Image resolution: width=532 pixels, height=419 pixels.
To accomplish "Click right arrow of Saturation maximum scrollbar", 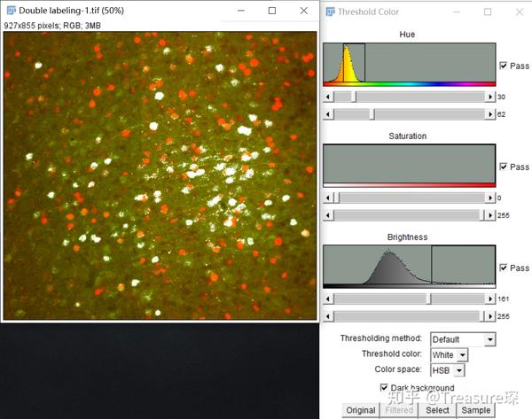I will click(489, 214).
